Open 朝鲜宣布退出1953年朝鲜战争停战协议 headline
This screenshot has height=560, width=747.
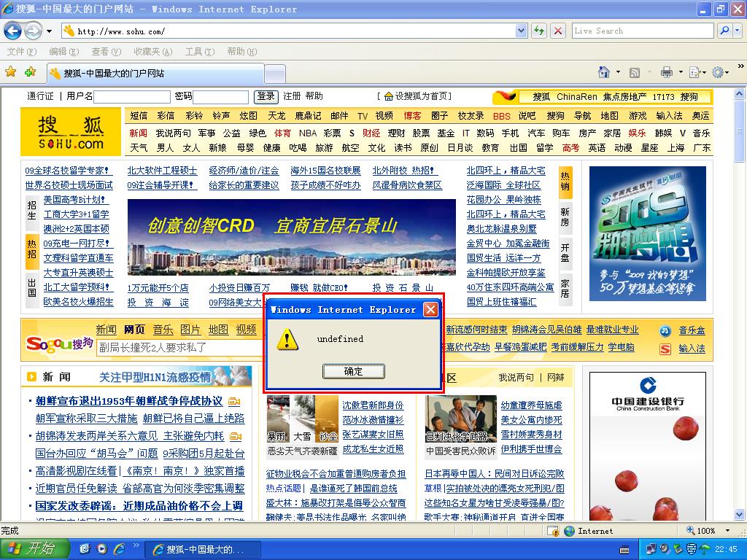129,401
